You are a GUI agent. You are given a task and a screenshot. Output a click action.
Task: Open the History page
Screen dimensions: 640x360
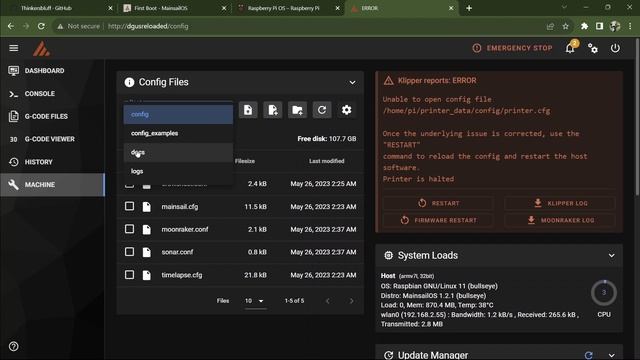click(x=52, y=162)
